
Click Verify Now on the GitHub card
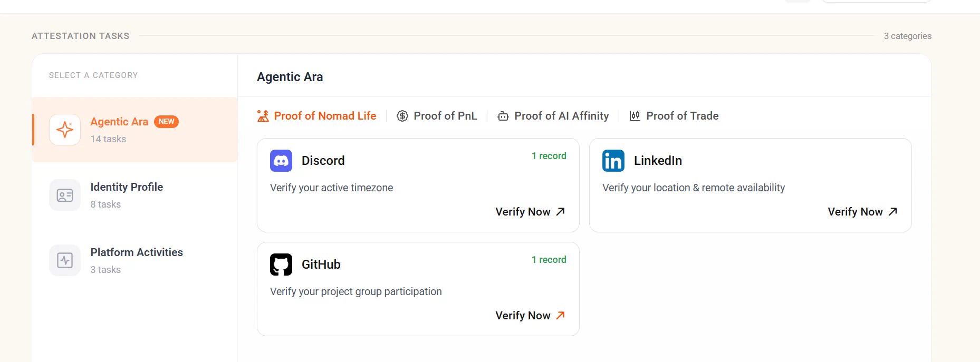[x=530, y=315]
